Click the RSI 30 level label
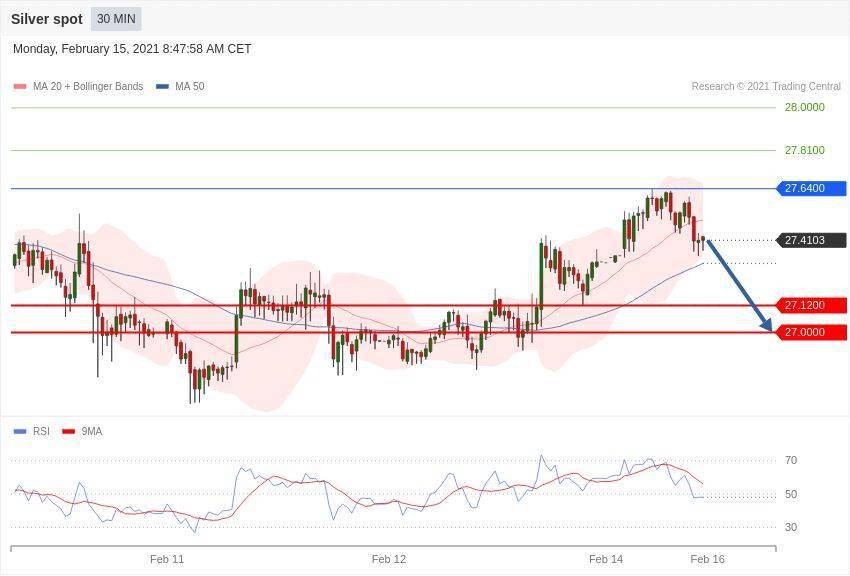 [790, 527]
